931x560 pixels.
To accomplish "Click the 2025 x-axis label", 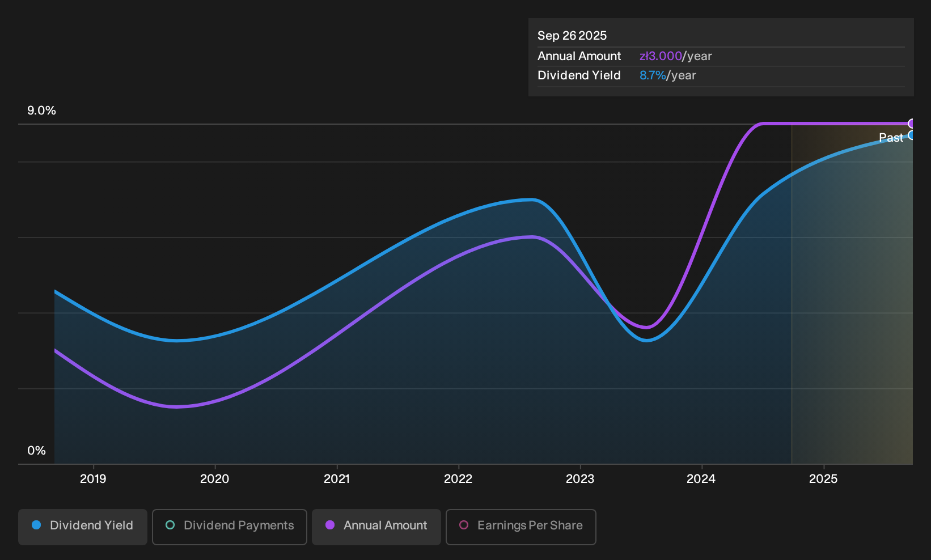I will tap(823, 479).
